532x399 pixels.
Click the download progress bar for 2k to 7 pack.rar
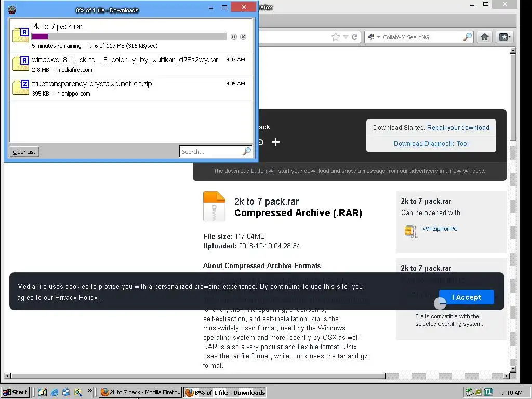pyautogui.click(x=129, y=37)
